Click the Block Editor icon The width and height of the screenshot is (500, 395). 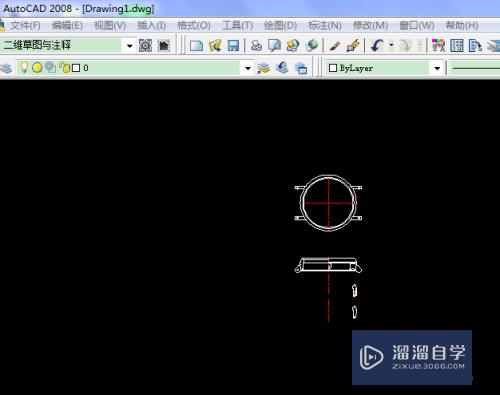[x=353, y=46]
